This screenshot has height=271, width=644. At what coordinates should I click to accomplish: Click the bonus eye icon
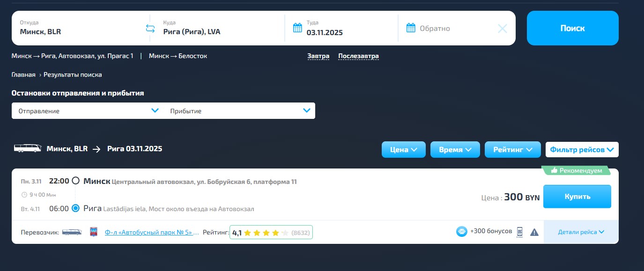(x=461, y=232)
